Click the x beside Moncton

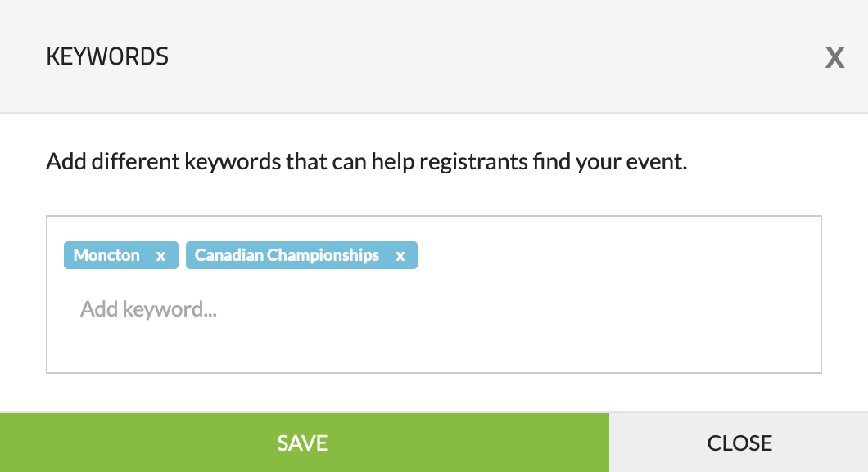pos(161,255)
